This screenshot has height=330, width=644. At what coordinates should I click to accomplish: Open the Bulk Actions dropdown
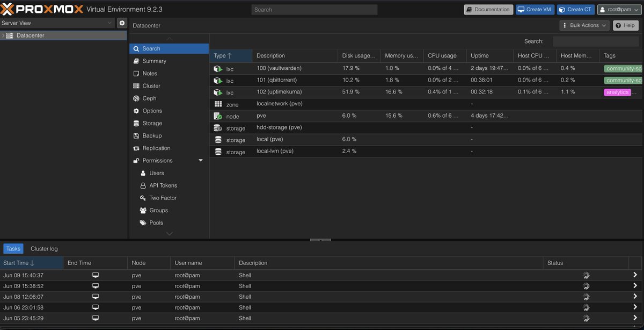pos(584,25)
